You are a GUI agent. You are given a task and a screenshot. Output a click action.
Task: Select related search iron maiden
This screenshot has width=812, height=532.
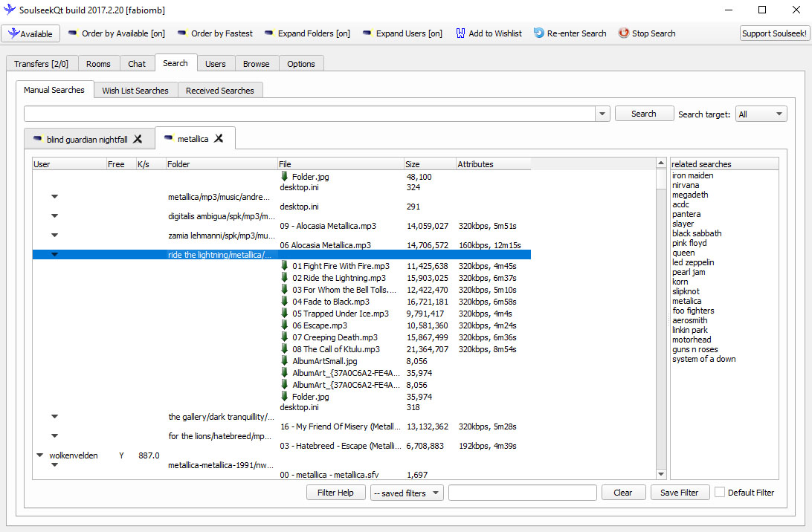pos(693,175)
